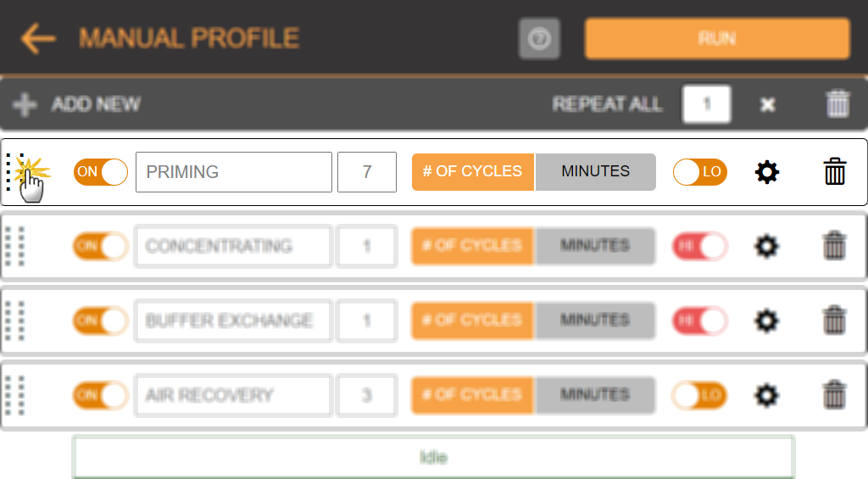Click the Add New label
The height and width of the screenshot is (479, 868).
pos(97,104)
